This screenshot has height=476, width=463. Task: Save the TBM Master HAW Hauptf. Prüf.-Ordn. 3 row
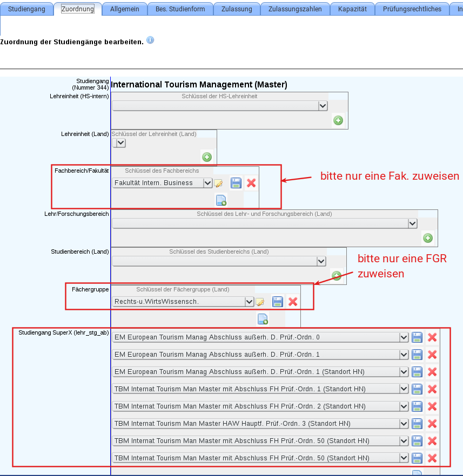point(417,424)
